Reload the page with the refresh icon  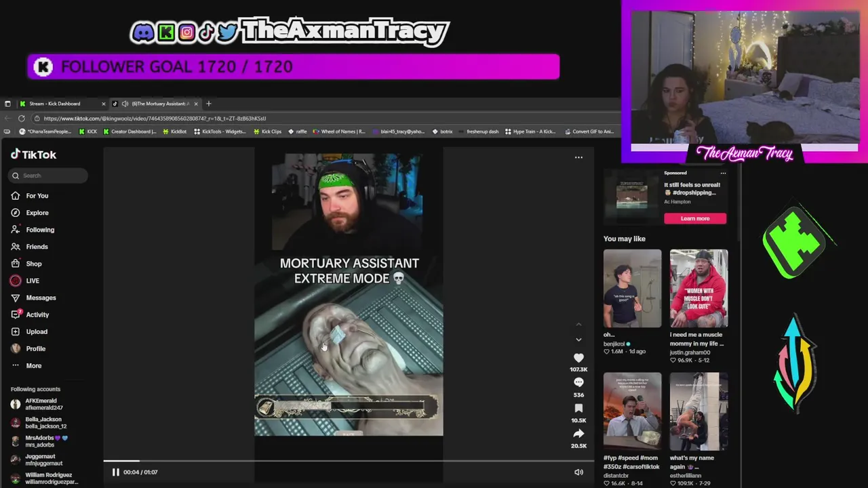tap(21, 118)
